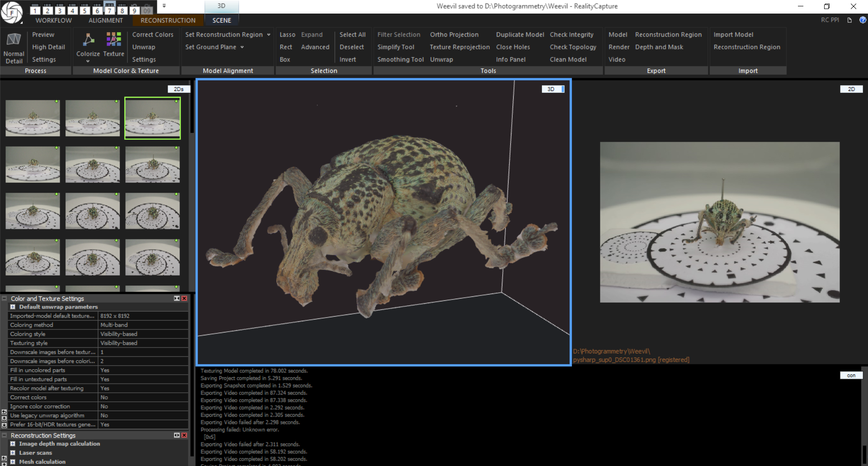Open help with the blue question icon
Viewport: 868px width, 466px height.
click(x=863, y=20)
